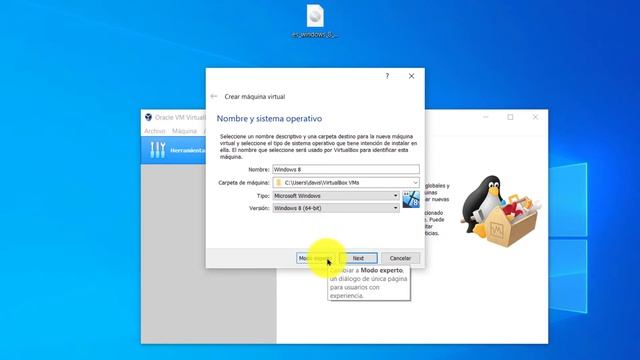
Task: Click the VirtualBox title bar app icon
Action: [148, 117]
